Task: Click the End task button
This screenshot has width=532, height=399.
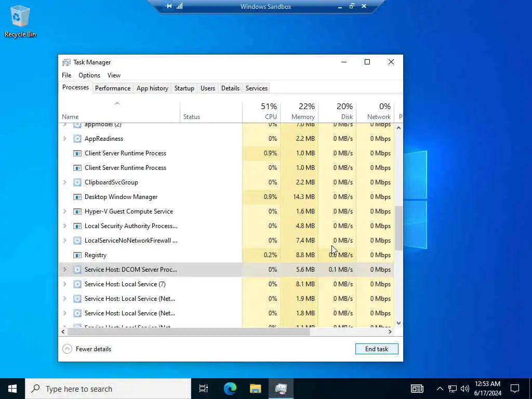Action: tap(377, 349)
